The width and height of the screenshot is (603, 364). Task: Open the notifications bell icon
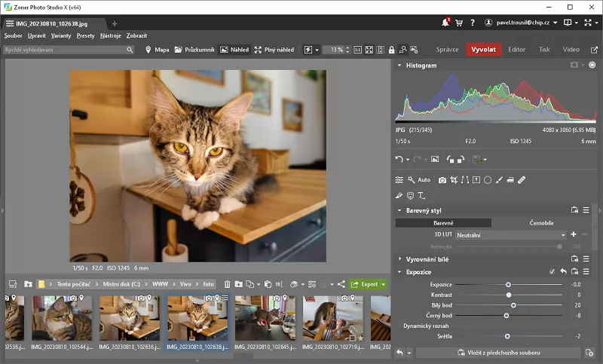pyautogui.click(x=445, y=23)
